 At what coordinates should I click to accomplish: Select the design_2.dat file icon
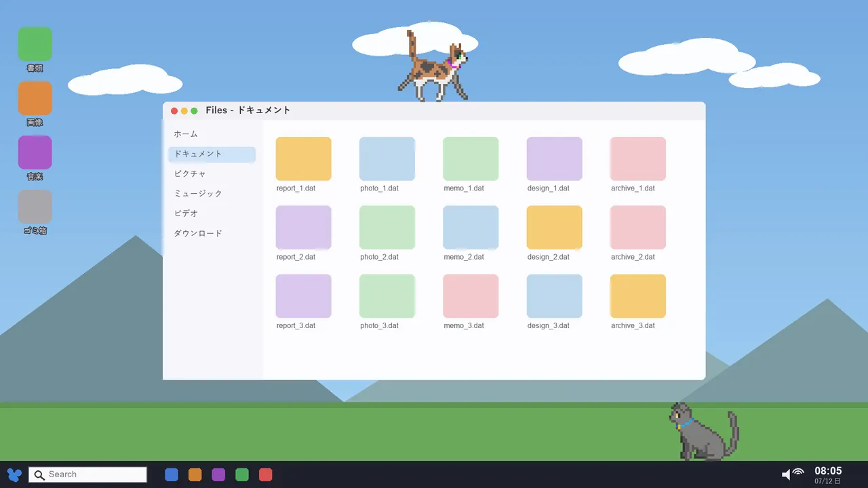click(x=554, y=227)
